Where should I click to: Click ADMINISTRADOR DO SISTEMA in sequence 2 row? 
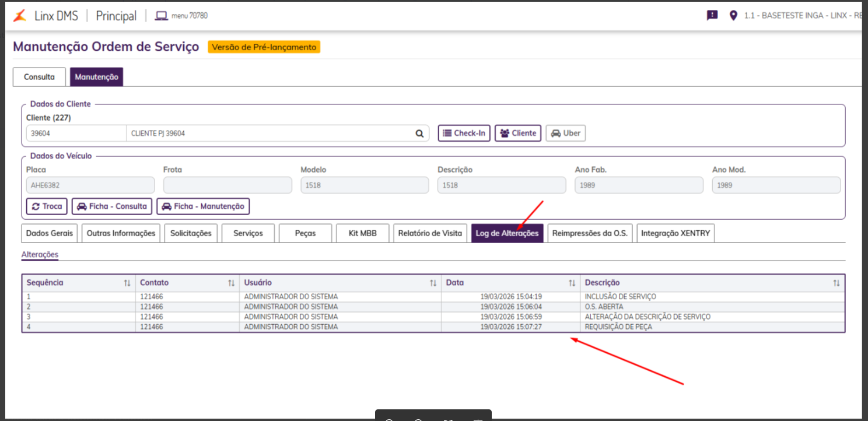290,307
